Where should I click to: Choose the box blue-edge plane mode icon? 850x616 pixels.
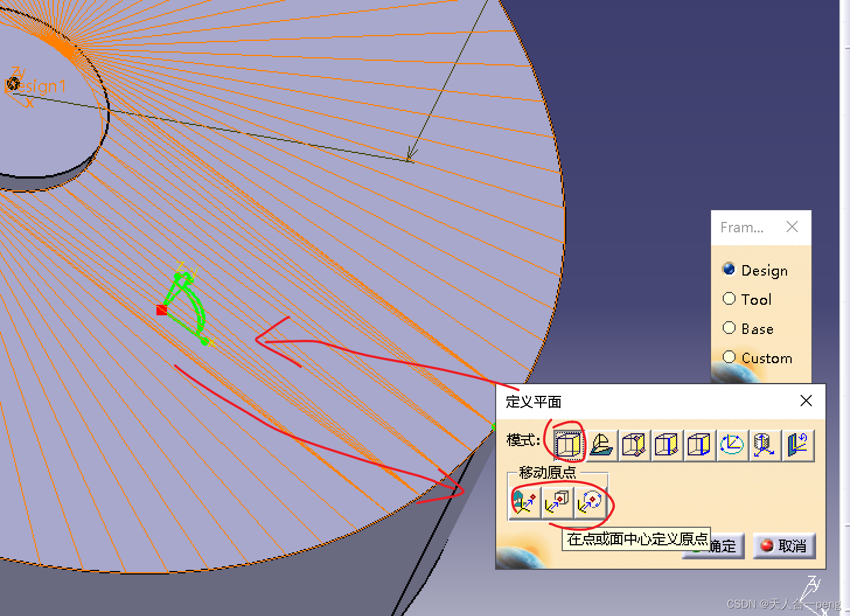tap(699, 446)
